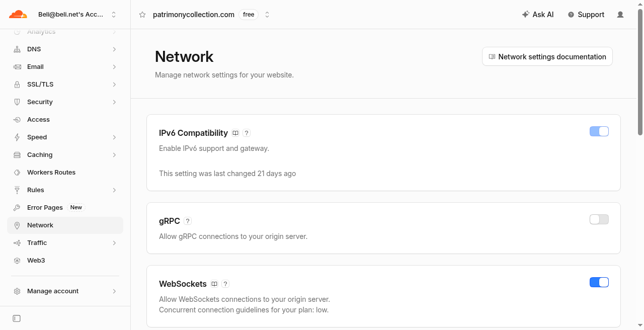The width and height of the screenshot is (644, 330).
Task: Click the IPv6 Compatibility title
Action: 193,133
